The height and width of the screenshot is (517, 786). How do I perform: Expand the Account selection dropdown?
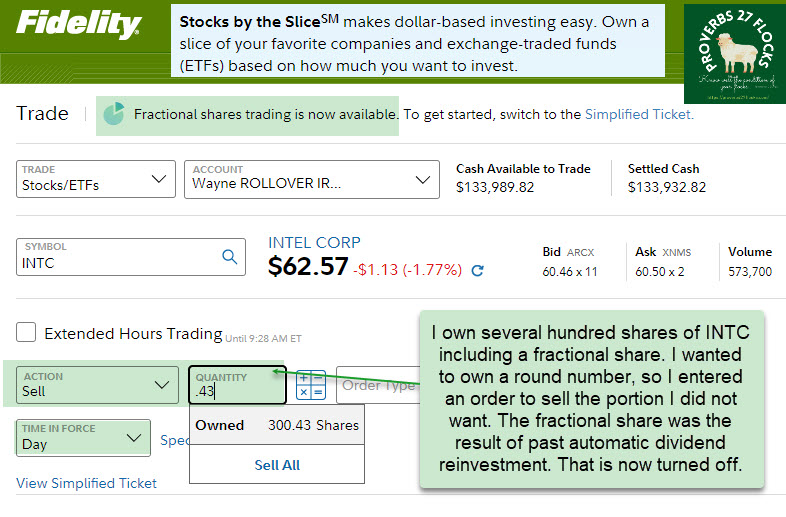309,179
